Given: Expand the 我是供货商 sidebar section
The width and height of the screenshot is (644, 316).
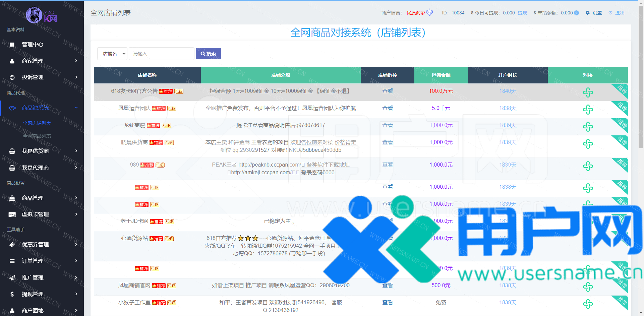Looking at the screenshot, I should (42, 151).
